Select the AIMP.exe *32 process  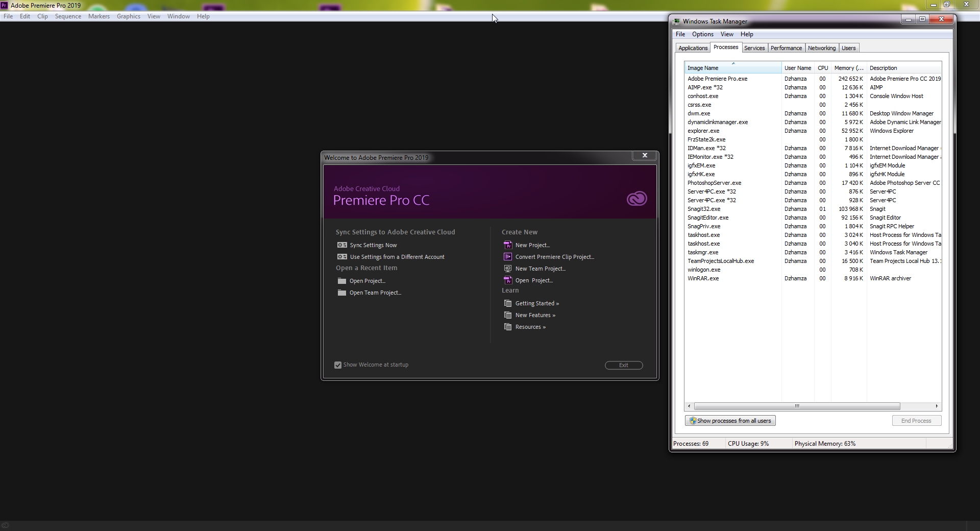[x=813, y=87]
